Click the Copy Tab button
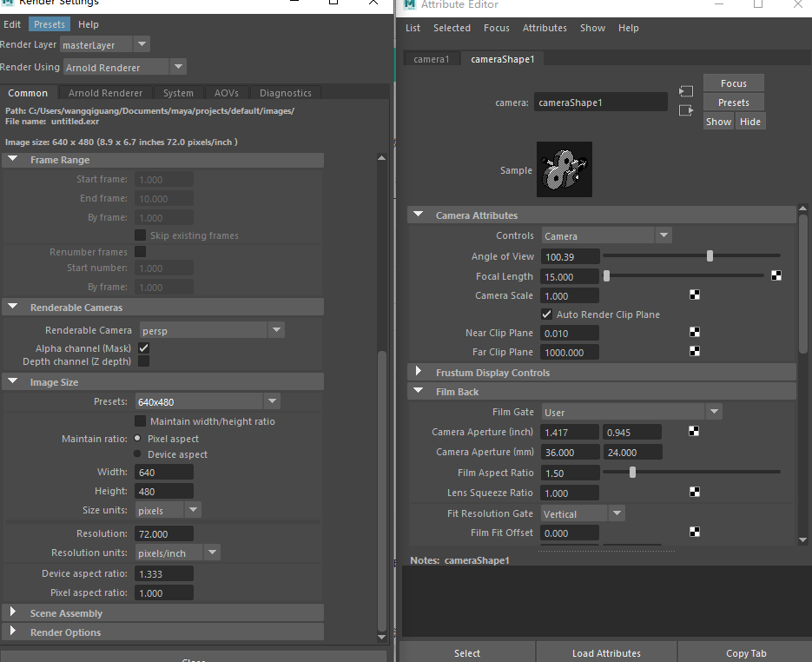Image resolution: width=812 pixels, height=662 pixels. tap(746, 652)
